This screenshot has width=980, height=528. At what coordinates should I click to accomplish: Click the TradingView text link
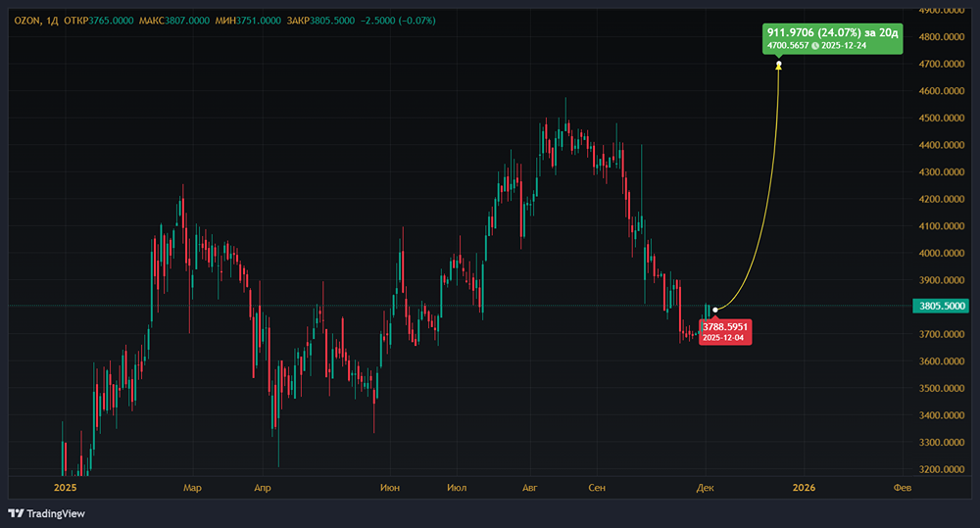pyautogui.click(x=56, y=512)
